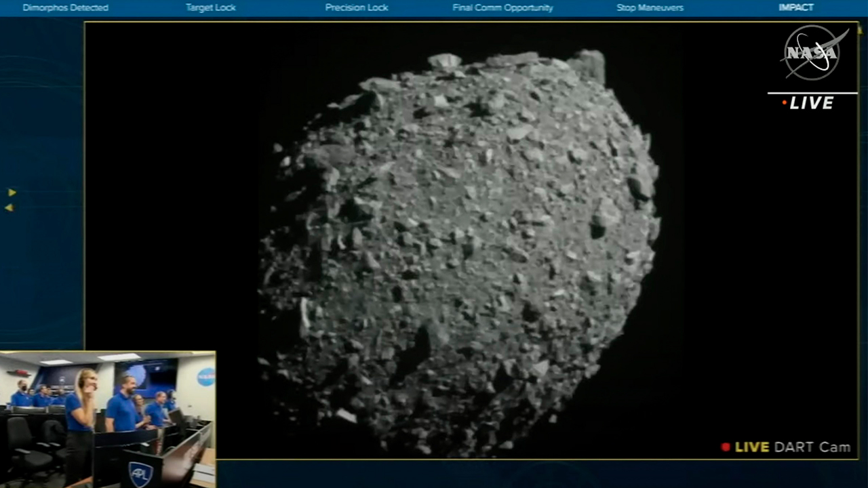Image resolution: width=868 pixels, height=488 pixels.
Task: Select the Target Lock milestone
Action: point(210,8)
